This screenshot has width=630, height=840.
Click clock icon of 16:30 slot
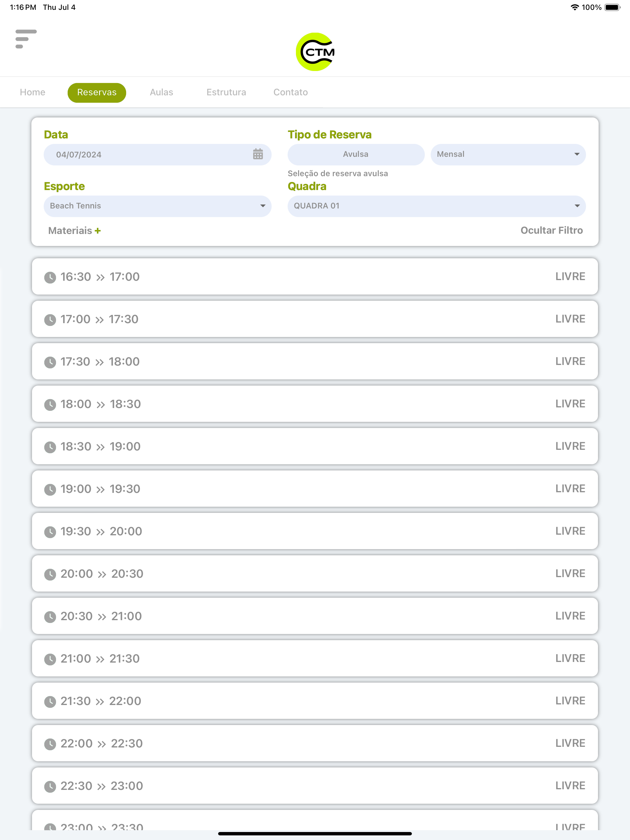pos(50,278)
